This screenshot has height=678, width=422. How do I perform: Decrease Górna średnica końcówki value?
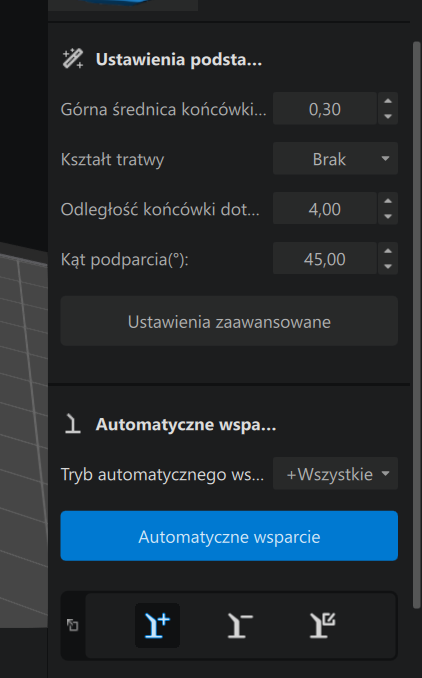pyautogui.click(x=388, y=116)
